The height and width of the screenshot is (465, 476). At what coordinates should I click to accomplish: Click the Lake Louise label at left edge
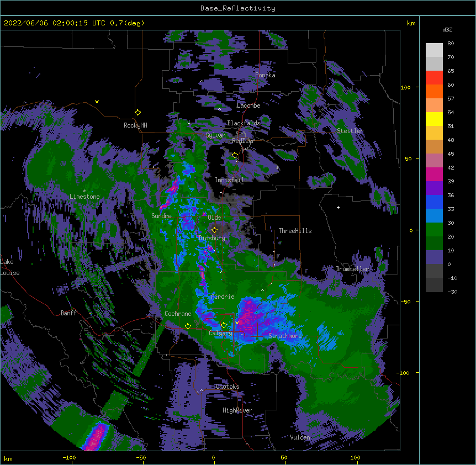10,267
